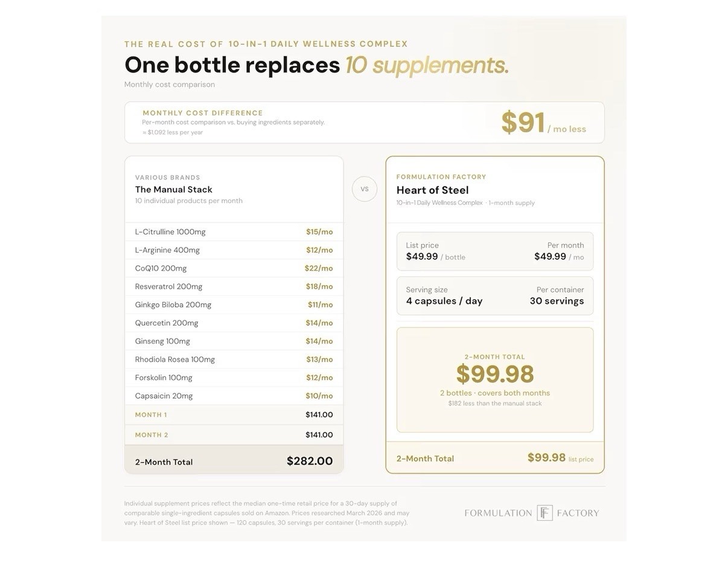
Task: Click the pricing disclaimer footnote text
Action: [267, 513]
